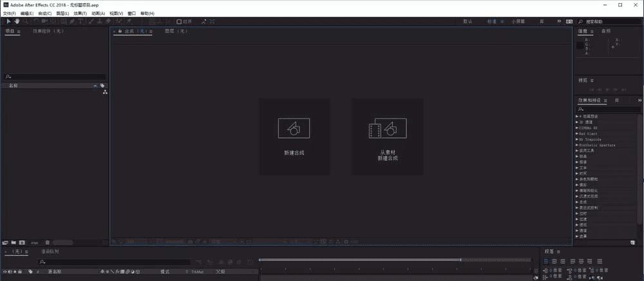Open the 编辑(E) menu

(x=26, y=14)
